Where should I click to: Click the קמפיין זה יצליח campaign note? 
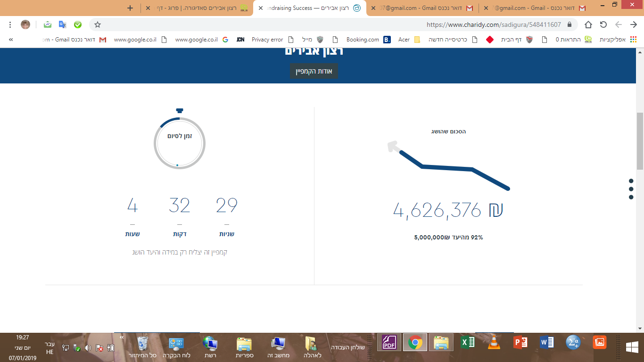(x=180, y=252)
